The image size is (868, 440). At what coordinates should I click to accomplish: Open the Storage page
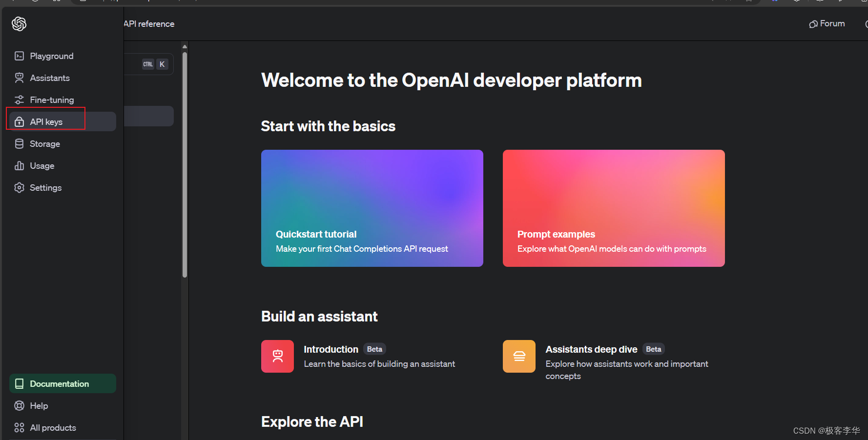click(62, 144)
